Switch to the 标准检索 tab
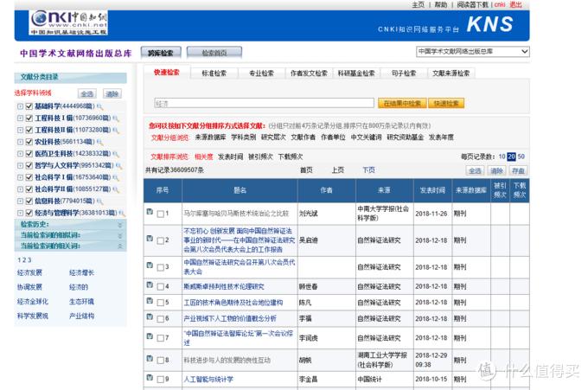 tap(214, 74)
